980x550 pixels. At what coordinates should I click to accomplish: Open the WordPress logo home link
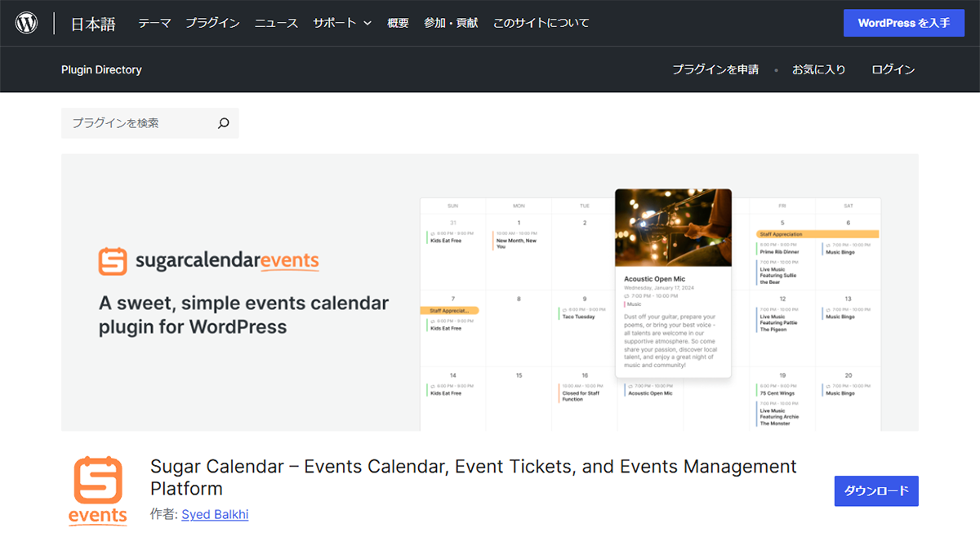[27, 23]
